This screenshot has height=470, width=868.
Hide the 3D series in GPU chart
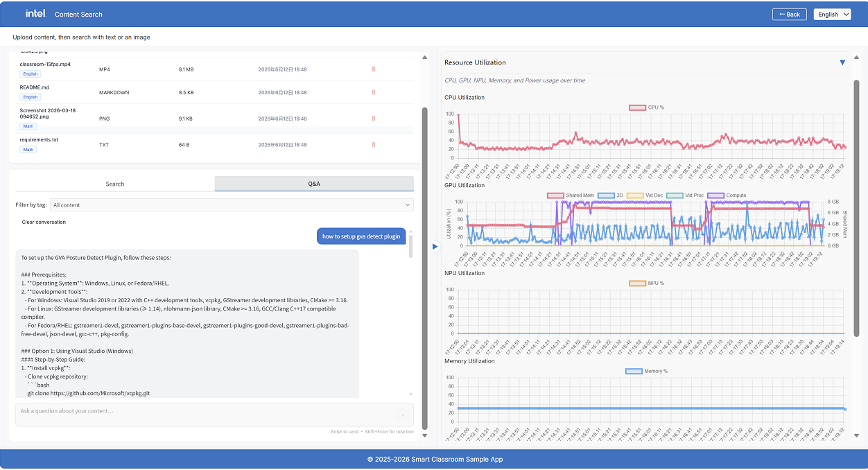pos(609,195)
